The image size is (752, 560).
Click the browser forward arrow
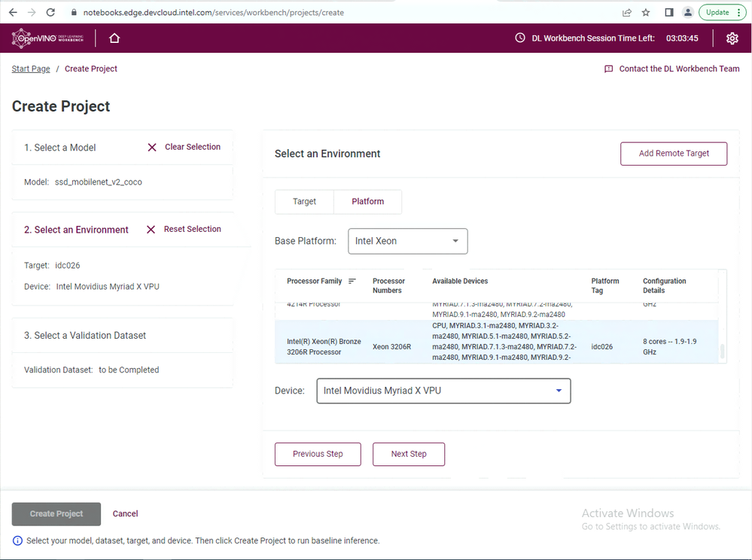[32, 13]
